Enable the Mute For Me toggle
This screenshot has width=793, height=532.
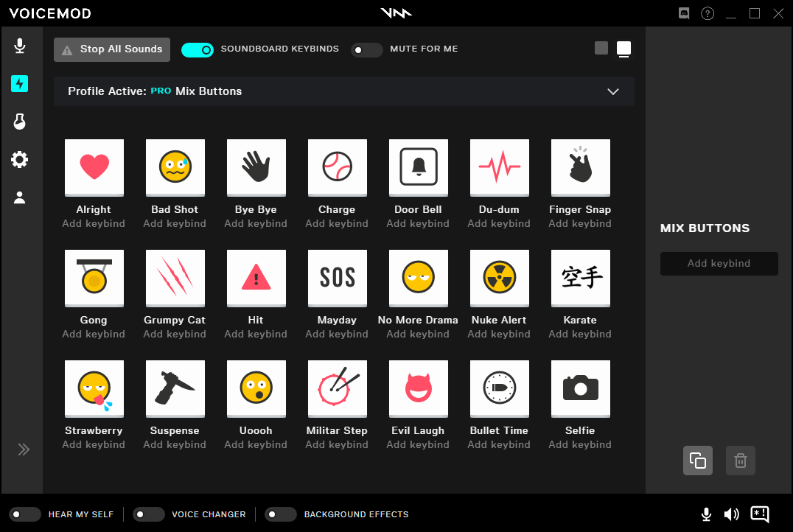[366, 49]
